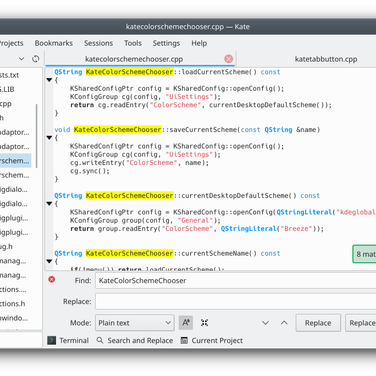Open the project selector dropdown chevron
376x376 pixels.
pyautogui.click(x=21, y=59)
